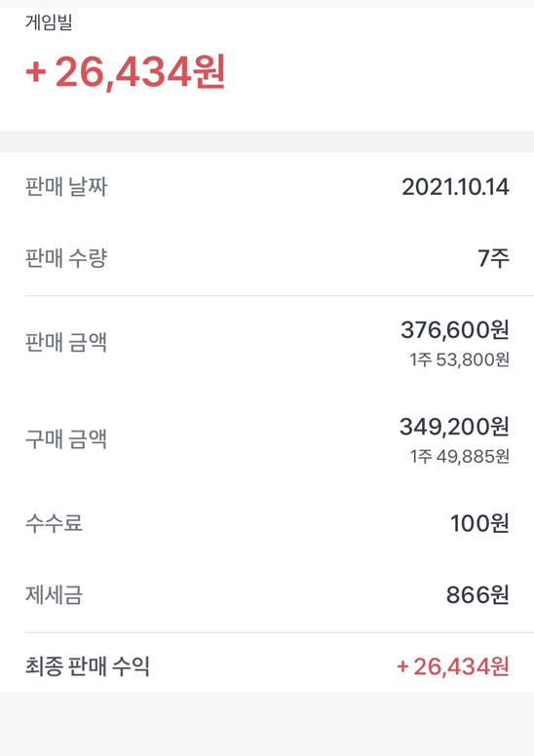534x756 pixels.
Task: Tap the 7주 quantity value
Action: click(x=493, y=258)
